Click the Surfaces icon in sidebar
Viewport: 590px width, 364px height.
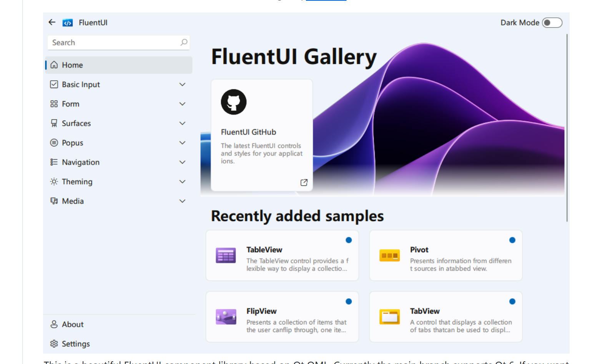point(54,123)
